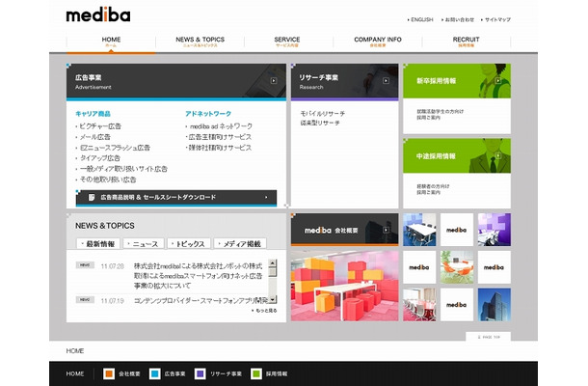Open モバイルリサーチ link
The image size is (588, 386).
point(323,113)
